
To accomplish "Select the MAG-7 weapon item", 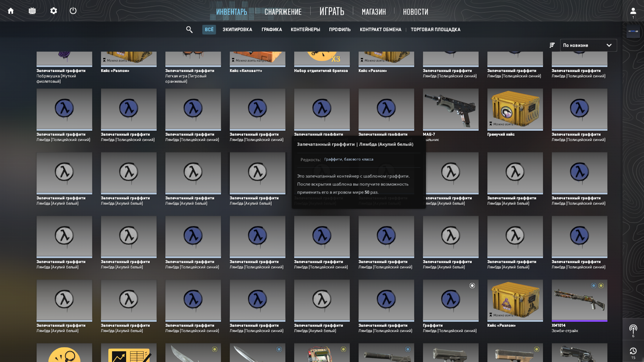I will [450, 110].
